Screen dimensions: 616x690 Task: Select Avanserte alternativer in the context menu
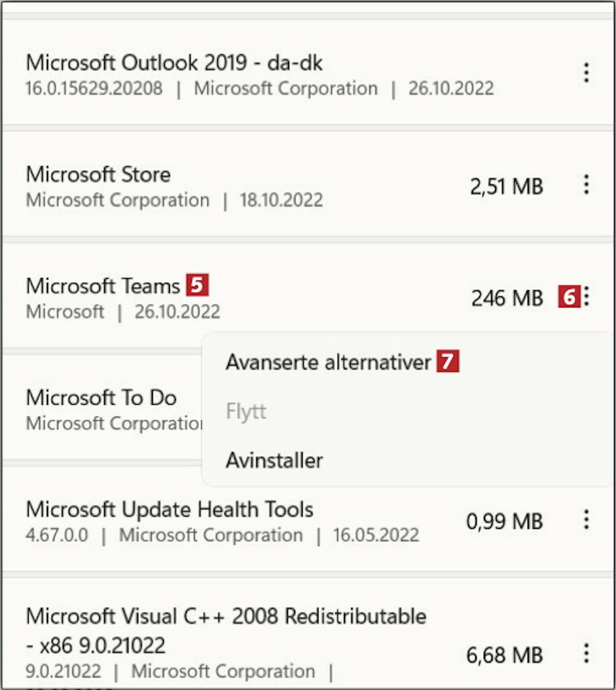[328, 362]
